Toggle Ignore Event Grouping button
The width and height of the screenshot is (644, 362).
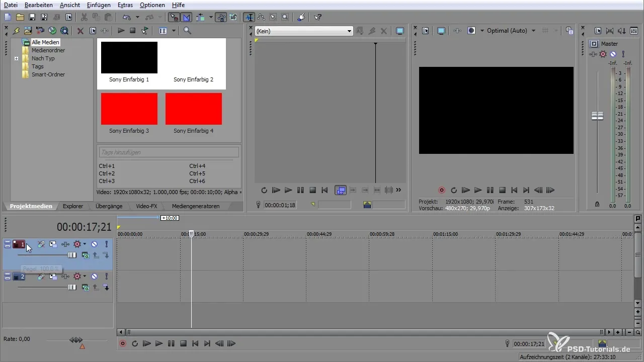click(233, 17)
